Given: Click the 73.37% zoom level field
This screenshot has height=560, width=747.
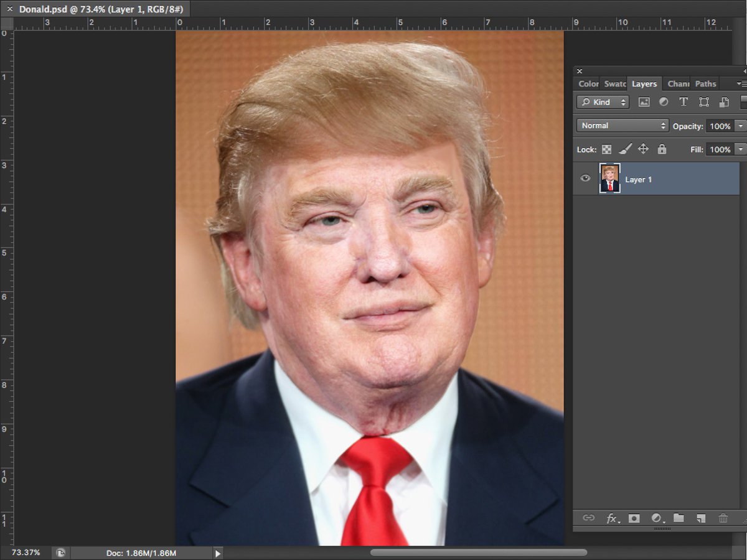Looking at the screenshot, I should point(26,553).
